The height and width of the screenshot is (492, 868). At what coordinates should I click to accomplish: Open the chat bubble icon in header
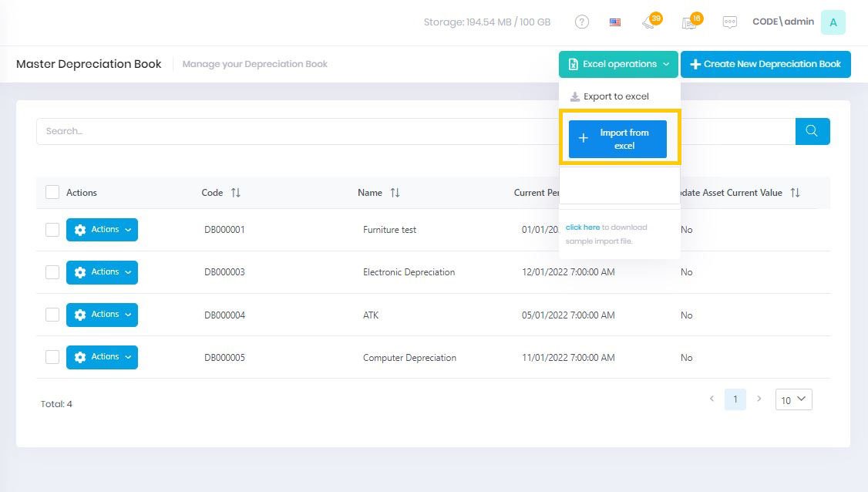coord(729,22)
